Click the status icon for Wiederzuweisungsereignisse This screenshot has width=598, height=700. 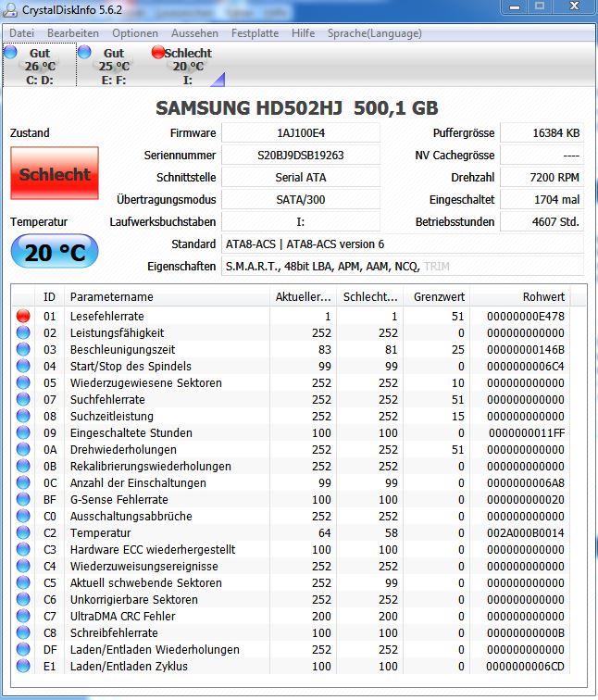23,566
